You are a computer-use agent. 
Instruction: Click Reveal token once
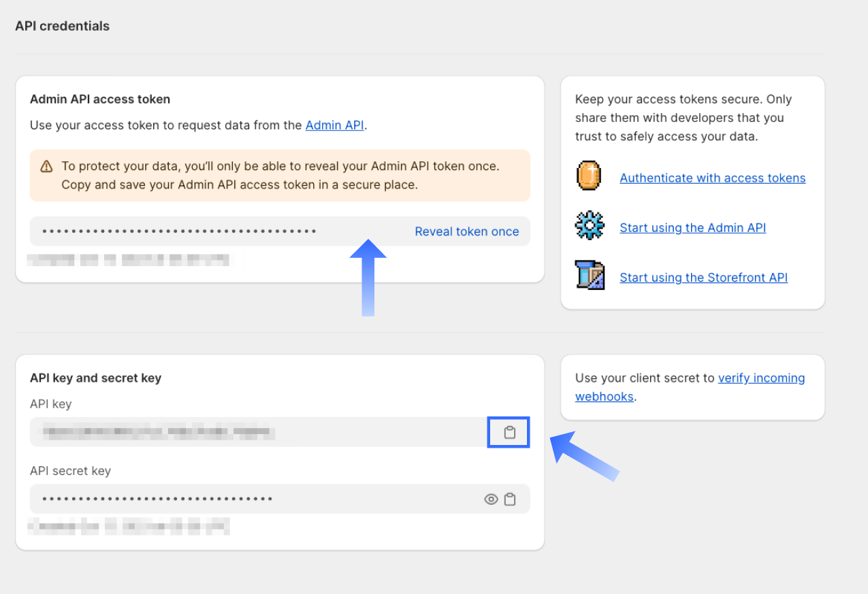click(466, 231)
